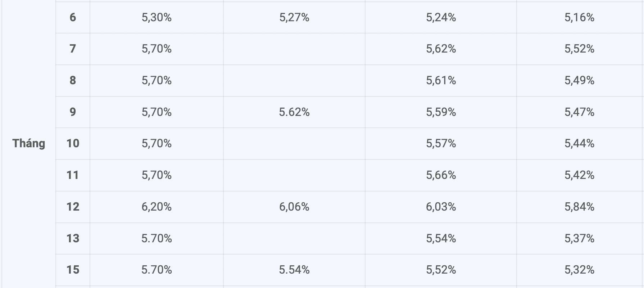Select the 12-month term cell

coord(73,207)
